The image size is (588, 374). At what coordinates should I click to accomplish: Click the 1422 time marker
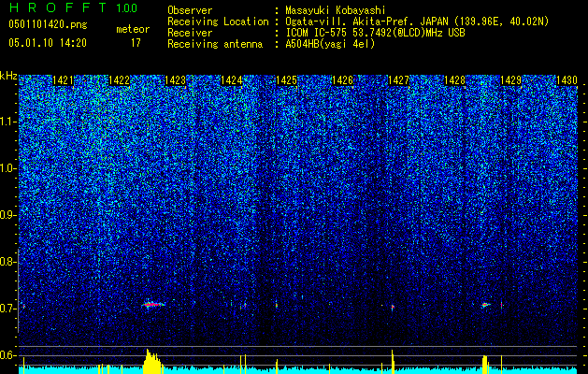[x=119, y=80]
